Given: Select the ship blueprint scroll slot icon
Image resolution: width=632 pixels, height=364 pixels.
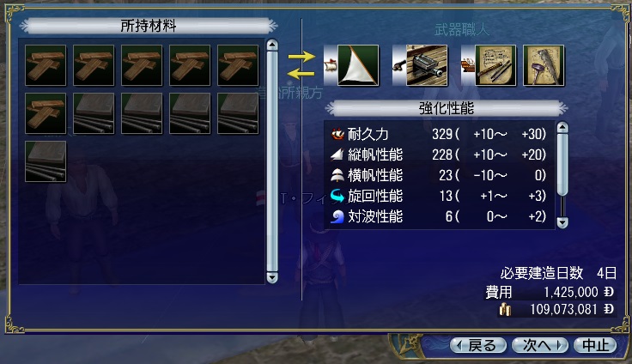Looking at the screenshot, I should click(x=495, y=65).
